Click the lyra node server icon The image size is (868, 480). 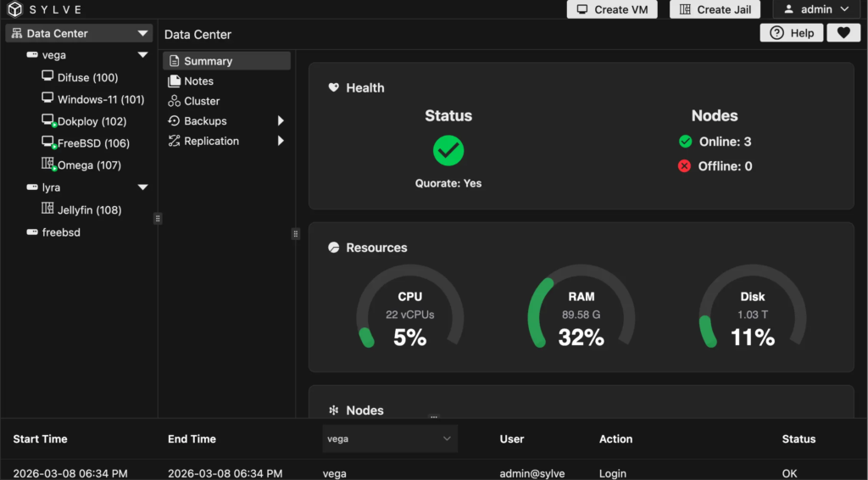click(32, 187)
